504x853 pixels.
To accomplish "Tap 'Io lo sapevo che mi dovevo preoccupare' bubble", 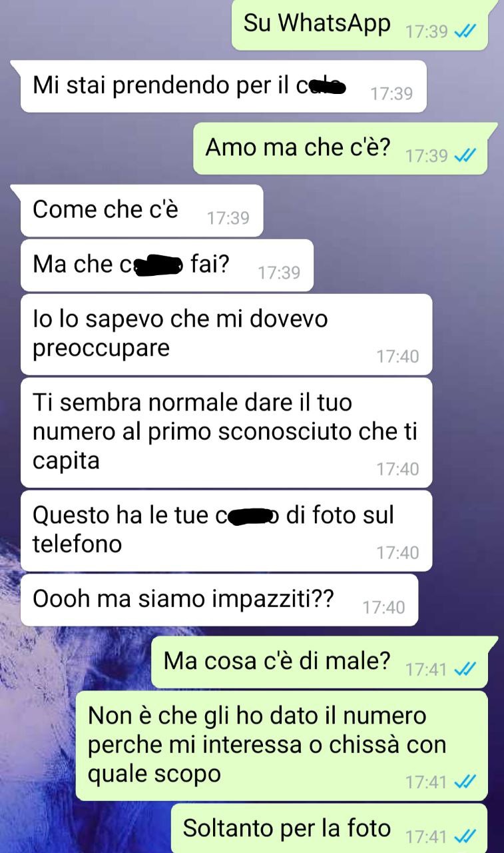I will [x=226, y=334].
